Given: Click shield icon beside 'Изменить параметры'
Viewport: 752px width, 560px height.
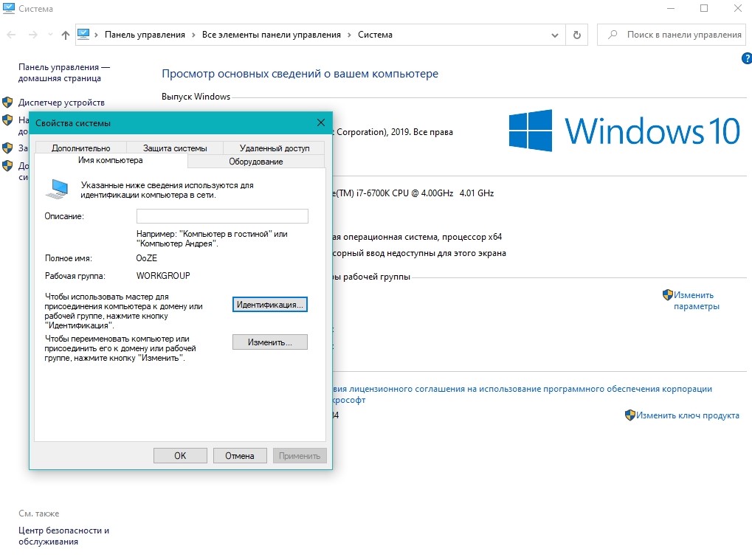Looking at the screenshot, I should (668, 295).
